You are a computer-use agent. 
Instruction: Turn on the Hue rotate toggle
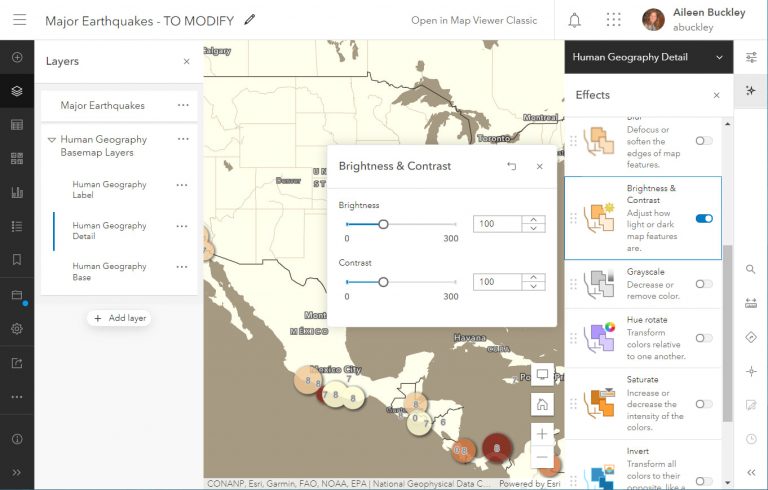(x=704, y=338)
